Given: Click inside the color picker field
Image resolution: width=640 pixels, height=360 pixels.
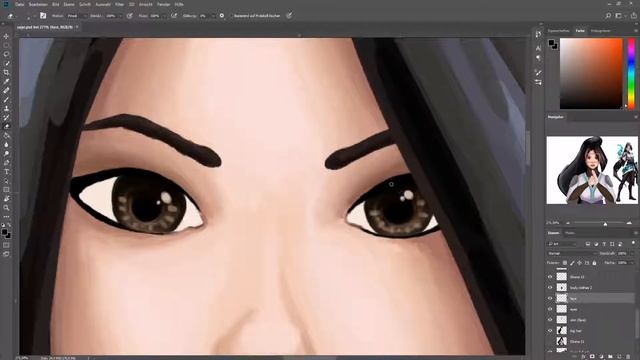Looking at the screenshot, I should point(591,73).
